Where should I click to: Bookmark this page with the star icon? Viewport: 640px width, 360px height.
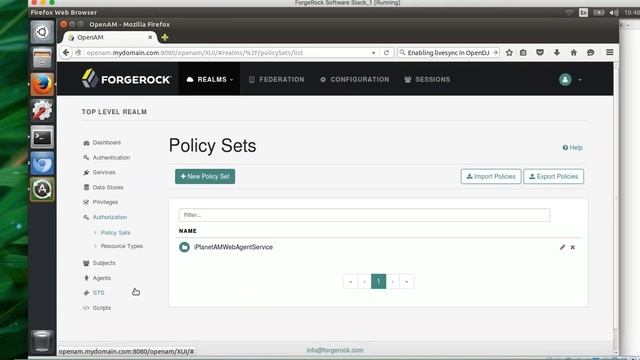509,53
